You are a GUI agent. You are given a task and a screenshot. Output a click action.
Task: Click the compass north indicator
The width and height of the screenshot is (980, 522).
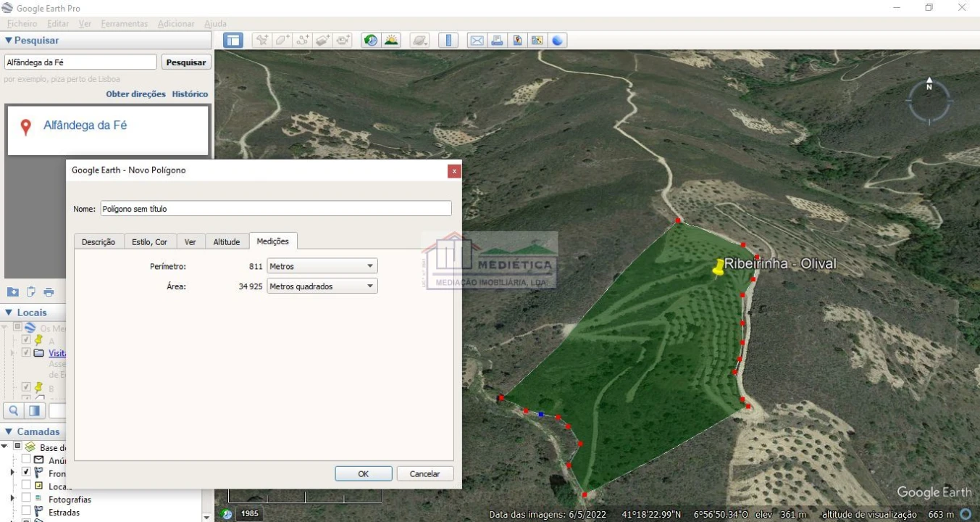929,87
